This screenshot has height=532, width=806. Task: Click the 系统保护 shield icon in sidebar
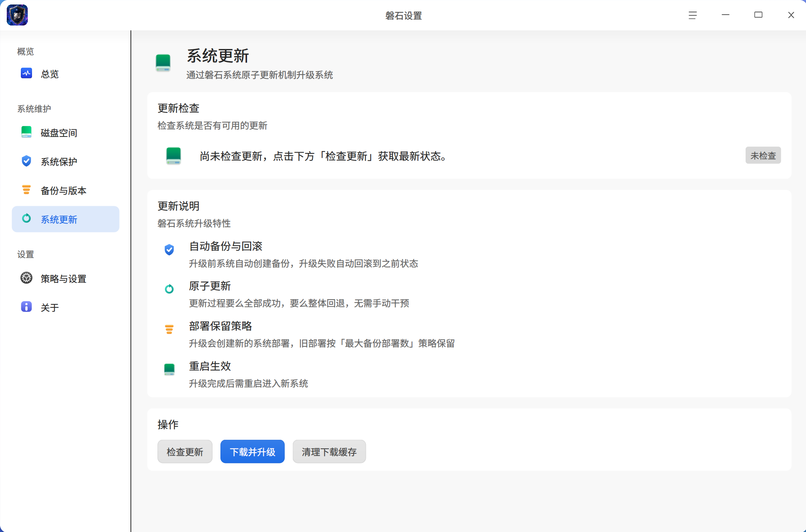tap(26, 161)
